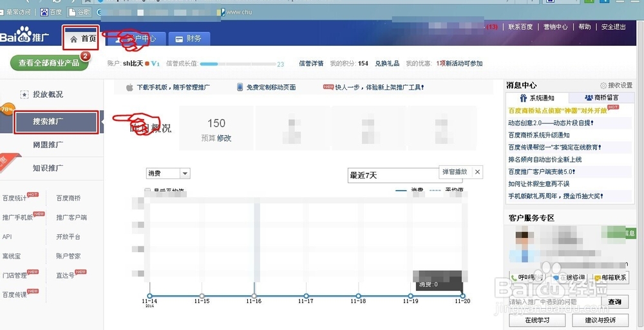Open 离线宝 link
The height and width of the screenshot is (330, 644).
(11, 256)
